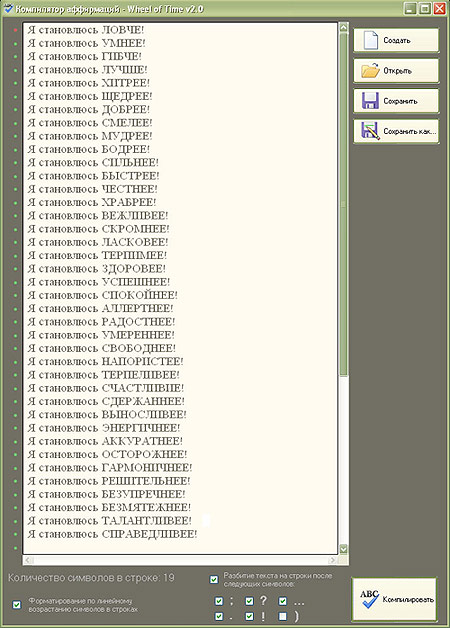Click the red marker beside ЛОВЧЕЕ line

click(16, 30)
